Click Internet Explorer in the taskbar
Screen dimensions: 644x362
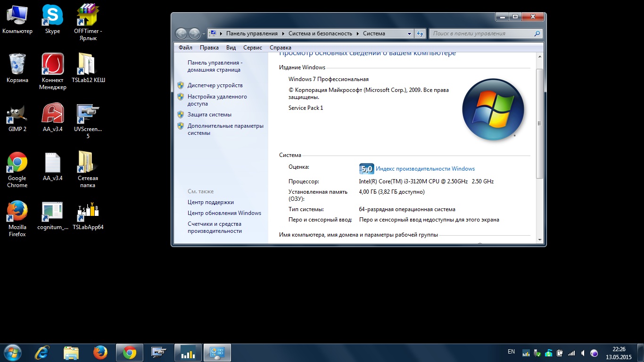42,353
